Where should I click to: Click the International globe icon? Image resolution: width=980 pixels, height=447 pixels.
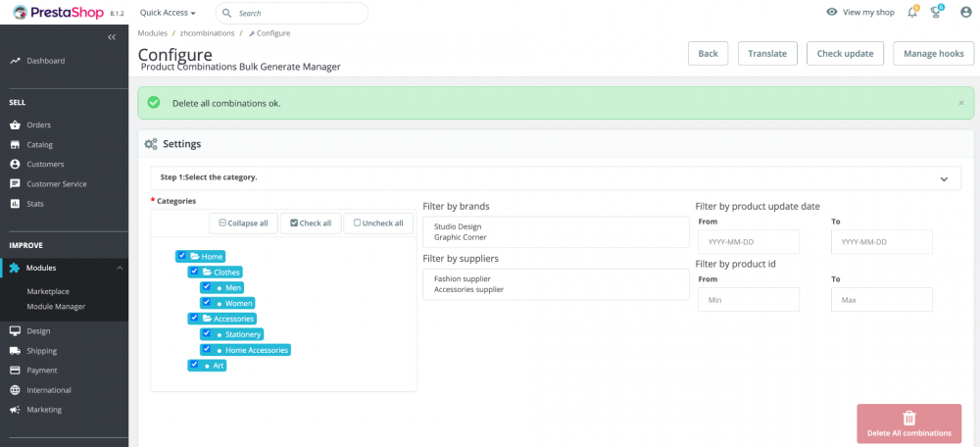(x=15, y=390)
